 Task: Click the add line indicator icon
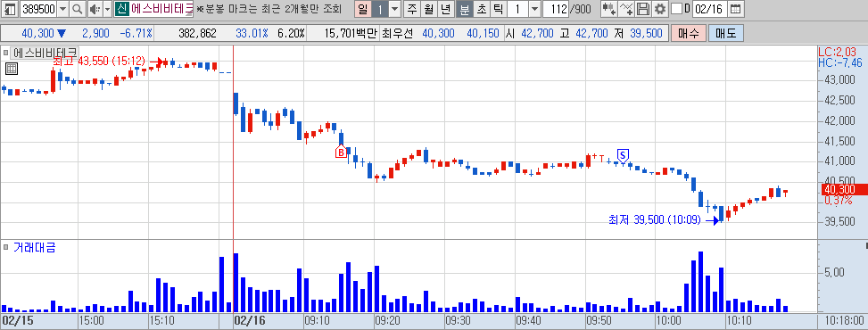click(x=626, y=9)
